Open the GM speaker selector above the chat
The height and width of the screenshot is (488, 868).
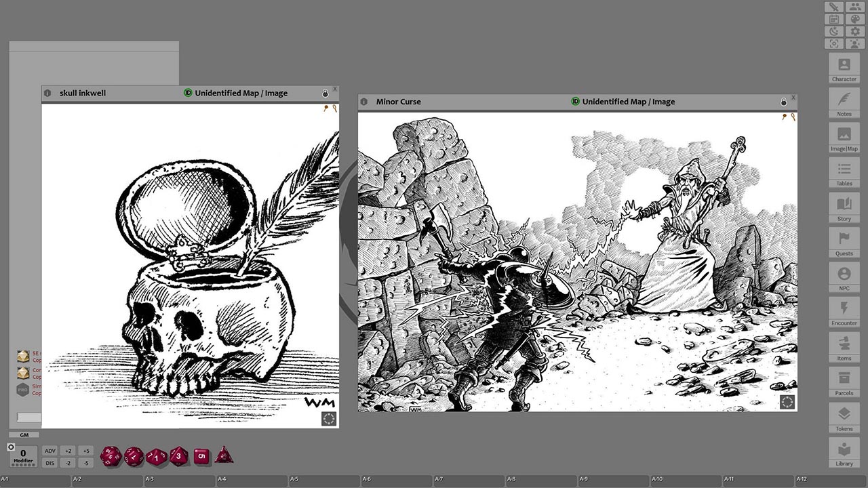coord(24,434)
